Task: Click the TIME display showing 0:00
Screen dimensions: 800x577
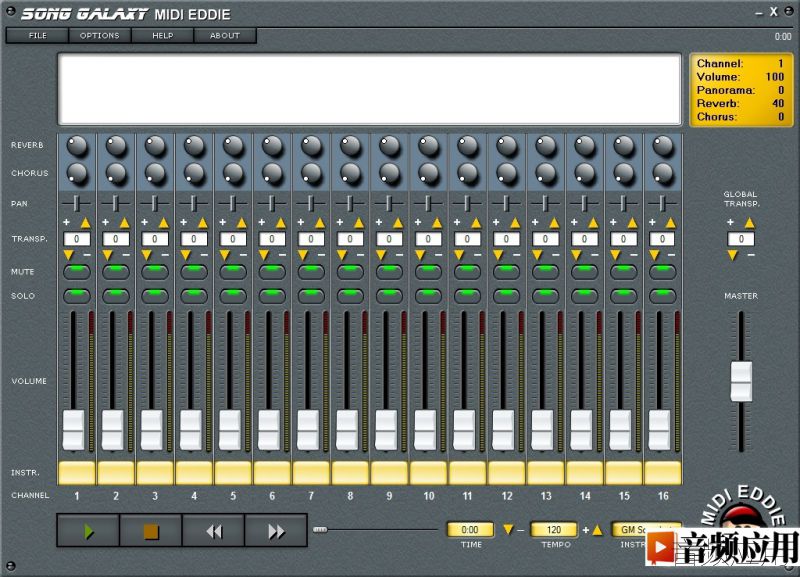Action: (470, 530)
